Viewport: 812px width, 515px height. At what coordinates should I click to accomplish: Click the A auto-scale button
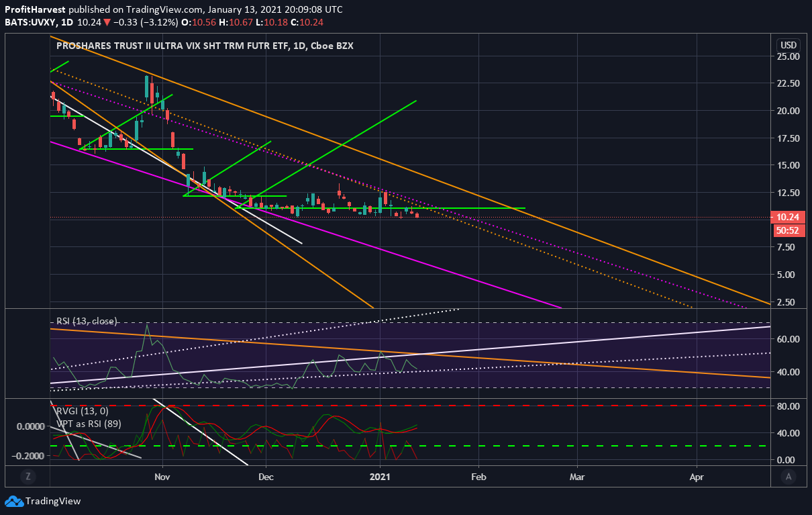point(789,477)
